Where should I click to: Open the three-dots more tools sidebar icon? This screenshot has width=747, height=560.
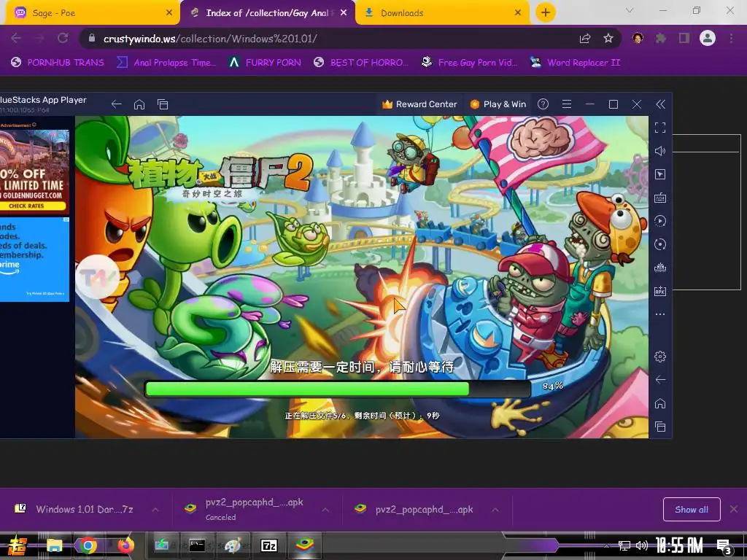[659, 314]
